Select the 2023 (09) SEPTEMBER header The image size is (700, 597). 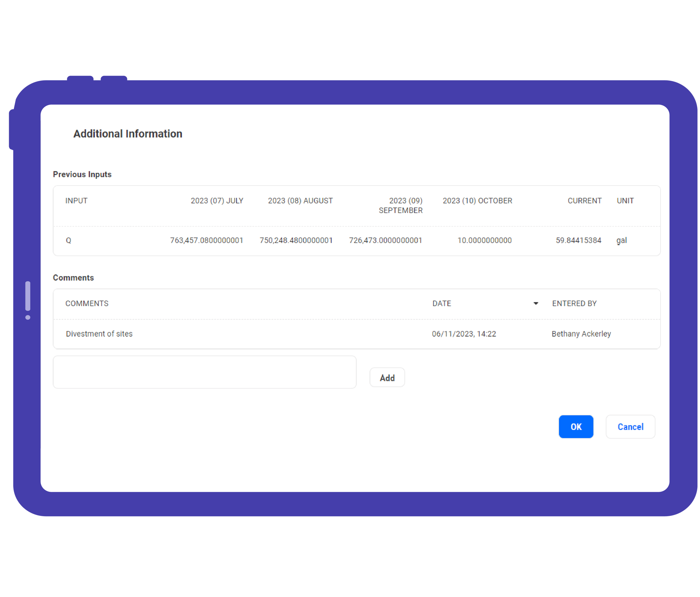[401, 206]
